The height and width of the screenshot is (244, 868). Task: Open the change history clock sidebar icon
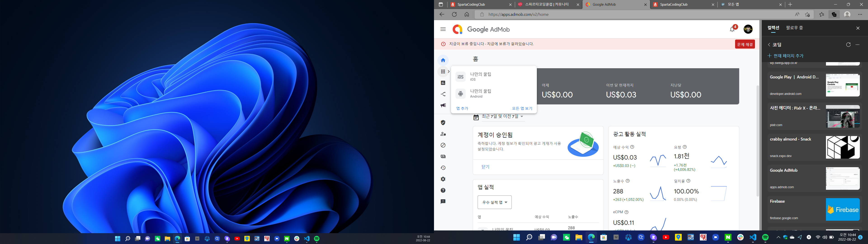[x=443, y=168]
